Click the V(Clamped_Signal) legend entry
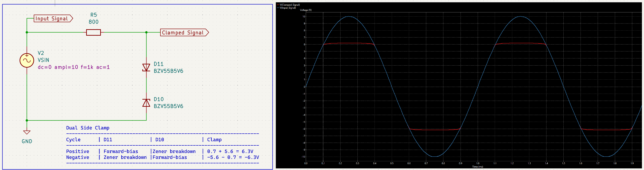 coord(290,5)
